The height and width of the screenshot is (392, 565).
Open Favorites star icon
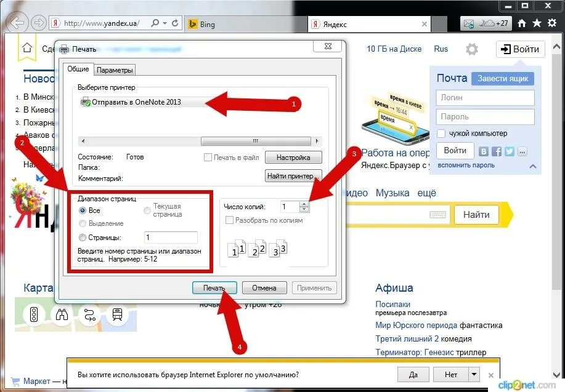click(537, 23)
